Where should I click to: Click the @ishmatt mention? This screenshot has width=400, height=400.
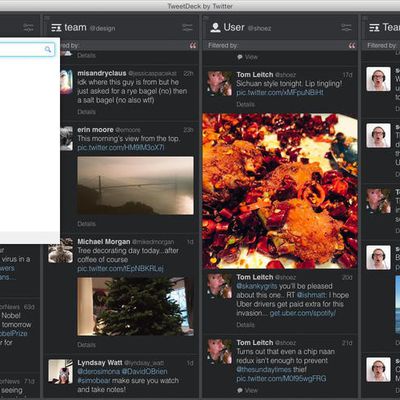pos(312,295)
